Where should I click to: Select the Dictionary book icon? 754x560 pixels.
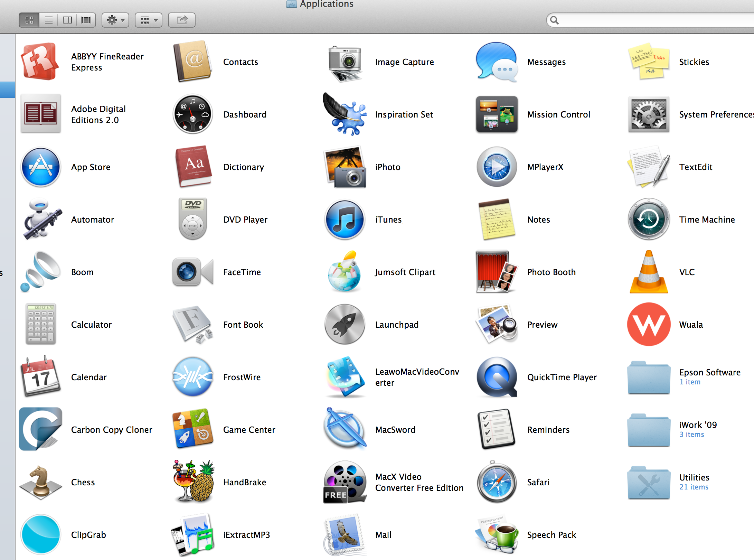[x=194, y=167]
